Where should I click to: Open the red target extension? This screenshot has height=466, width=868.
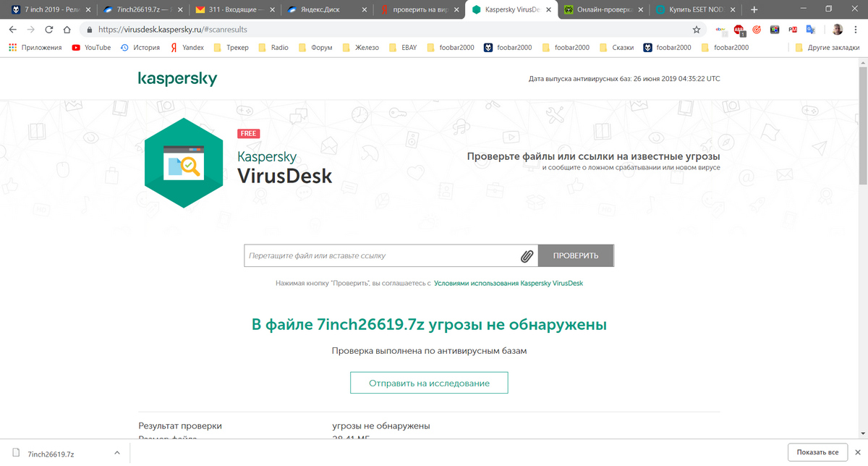[x=757, y=30]
